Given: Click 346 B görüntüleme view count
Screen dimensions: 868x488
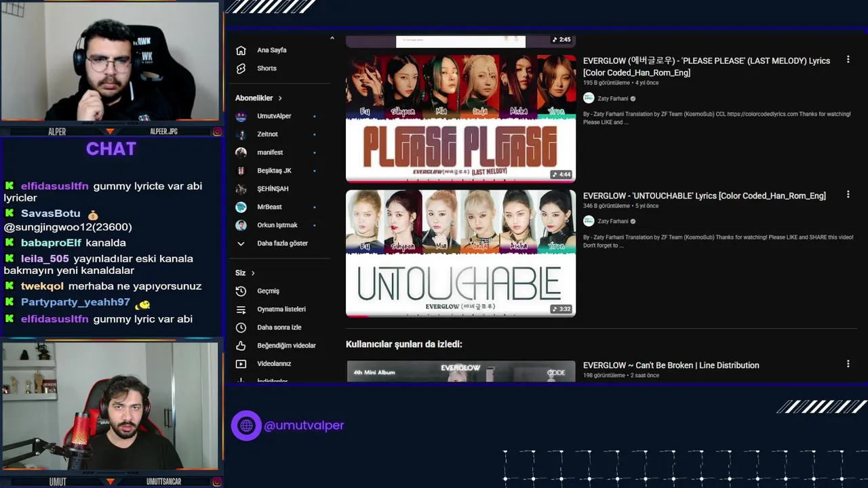Looking at the screenshot, I should click(606, 206).
